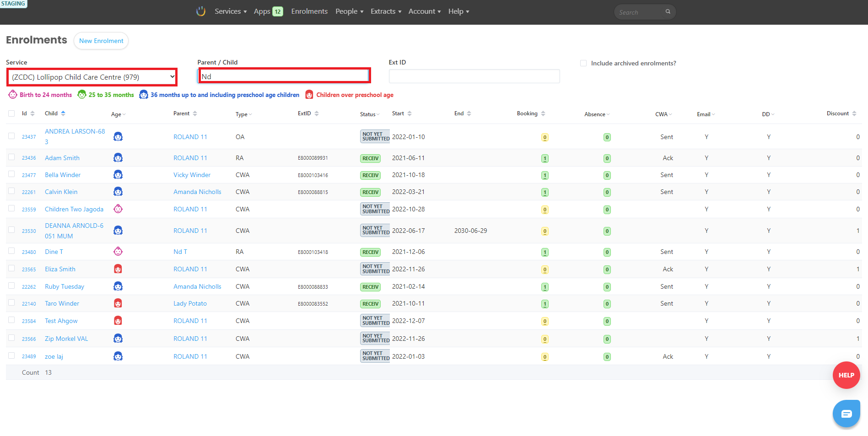Click the over preschool age legend icon

pyautogui.click(x=309, y=95)
